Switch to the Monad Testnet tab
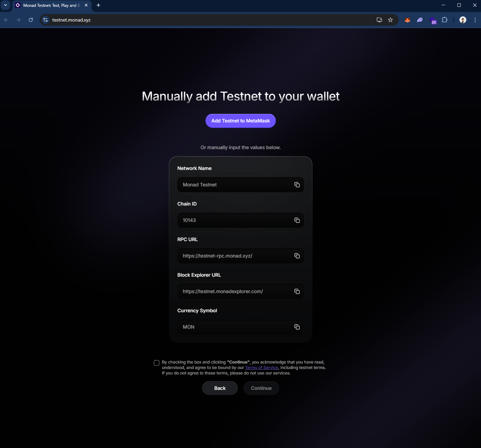This screenshot has width=481, height=448. click(52, 5)
